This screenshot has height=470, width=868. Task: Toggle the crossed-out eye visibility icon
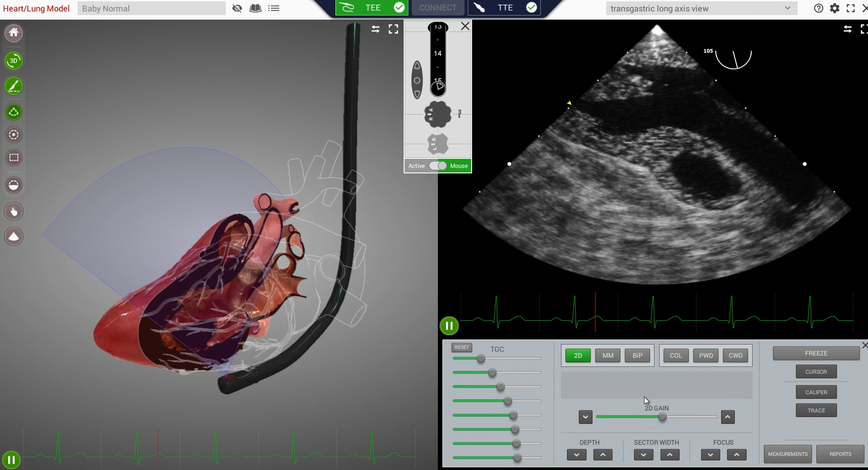coord(237,8)
